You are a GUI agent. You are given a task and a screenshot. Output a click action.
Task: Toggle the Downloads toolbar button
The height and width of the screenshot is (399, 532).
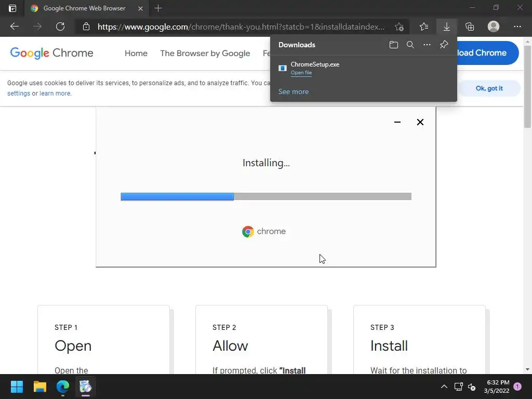447,26
